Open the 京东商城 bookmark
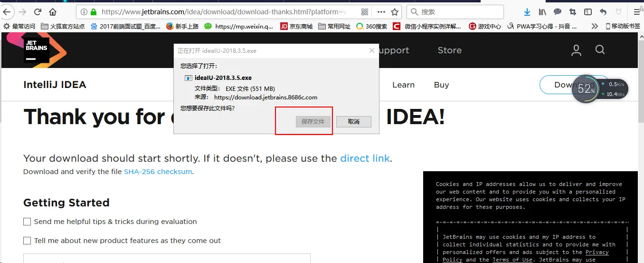 tap(296, 26)
